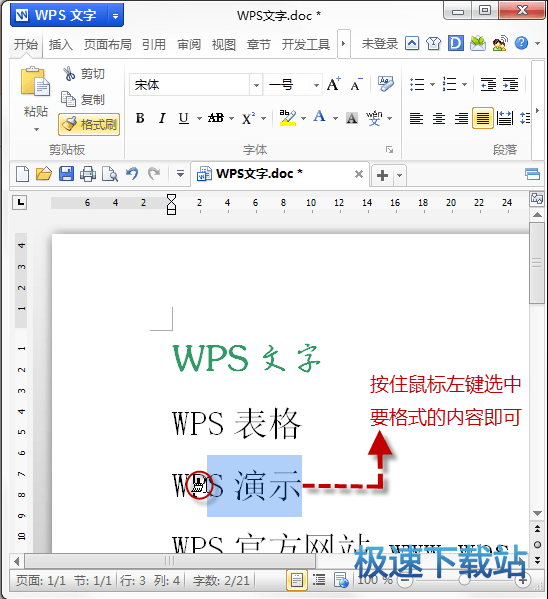Click the clear formatting eraser icon
548x599 pixels.
pos(386,84)
